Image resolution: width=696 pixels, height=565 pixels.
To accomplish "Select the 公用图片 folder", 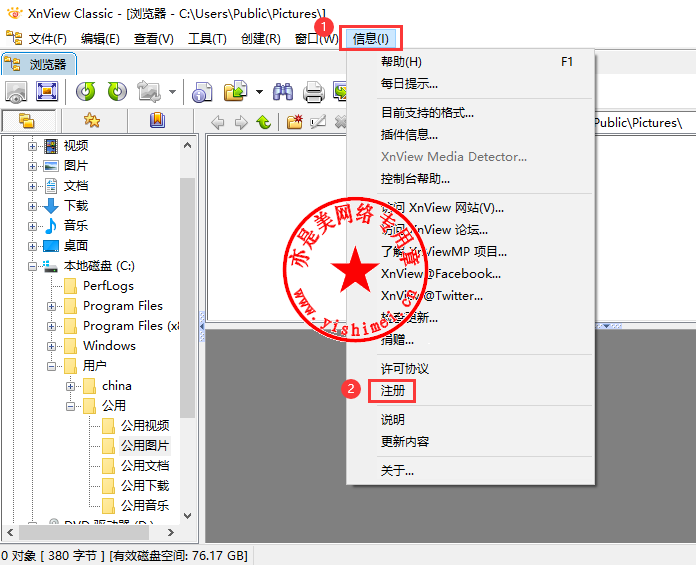I will pos(145,446).
